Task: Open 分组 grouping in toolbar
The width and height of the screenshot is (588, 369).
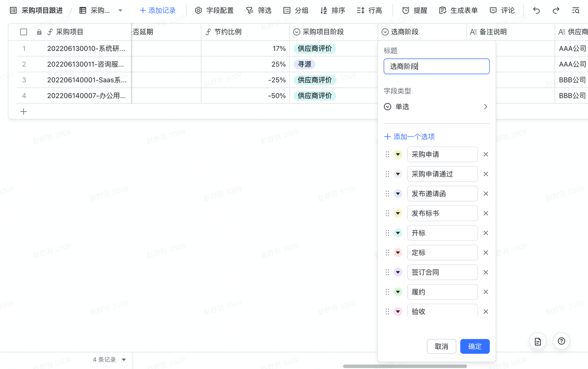Action: (295, 10)
